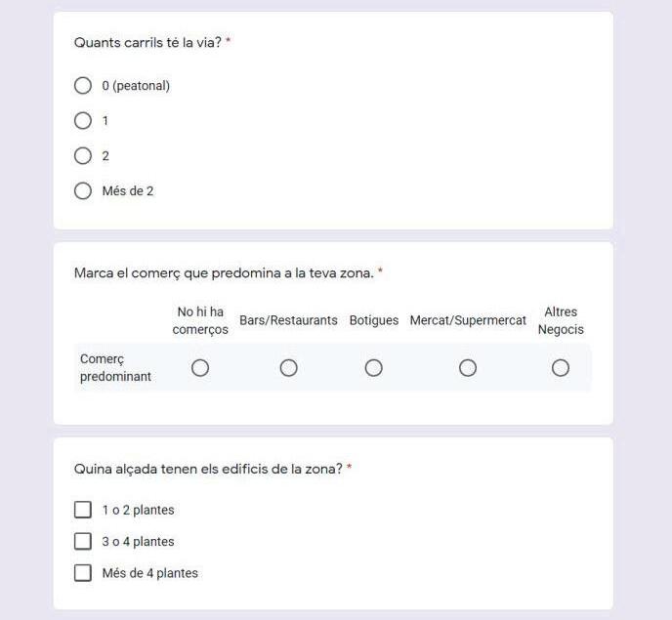Tick the 'Més de 4 plantes' checkbox
Viewport: 672px width, 620px height.
pos(83,573)
